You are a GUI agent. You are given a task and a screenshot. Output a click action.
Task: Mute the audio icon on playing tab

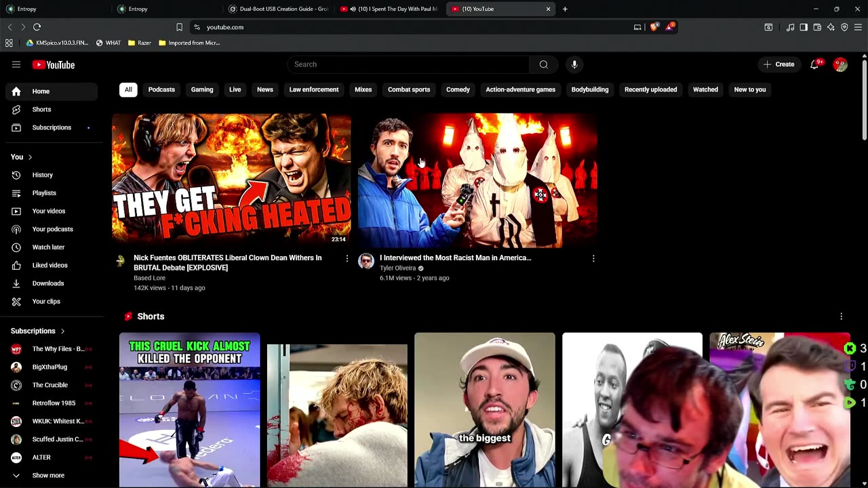coord(353,9)
